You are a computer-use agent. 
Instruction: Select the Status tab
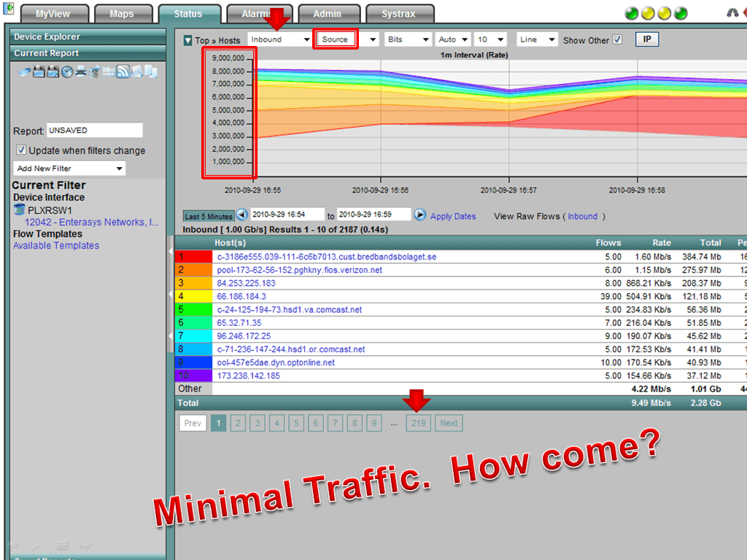189,14
